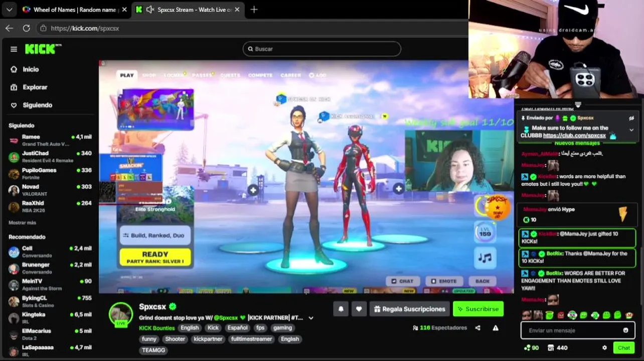Click the stream video player
The height and width of the screenshot is (361, 644).
click(306, 176)
